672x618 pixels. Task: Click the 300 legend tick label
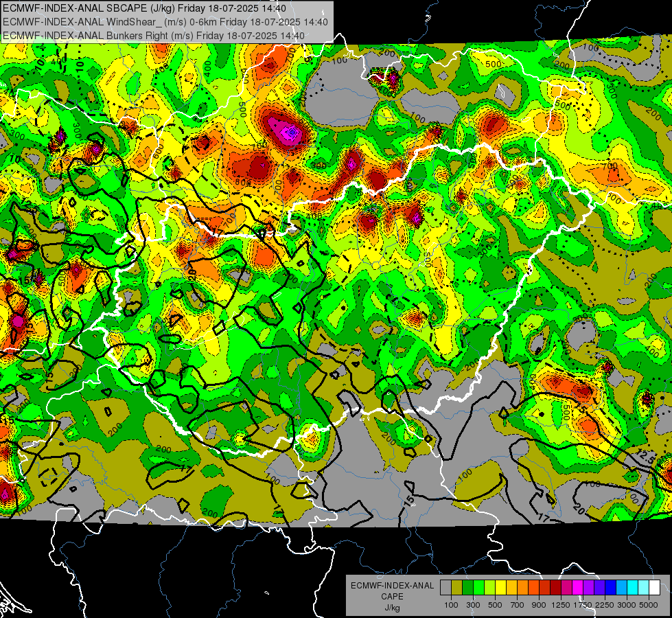pyautogui.click(x=473, y=605)
